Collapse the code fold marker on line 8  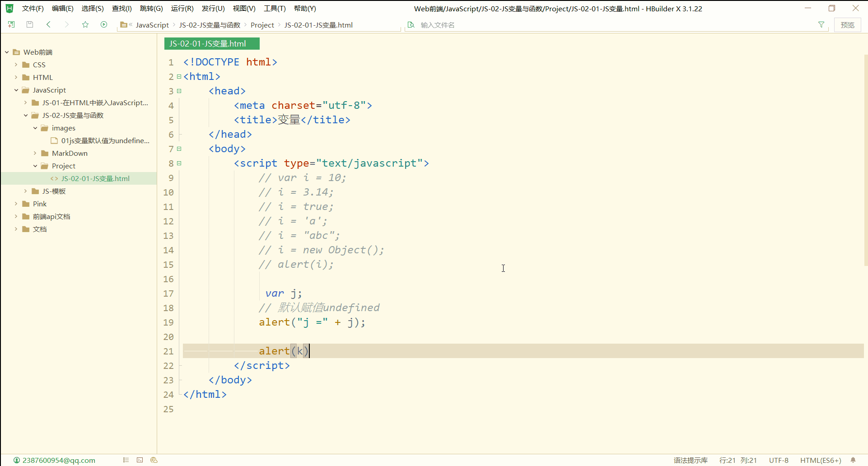[x=179, y=163]
